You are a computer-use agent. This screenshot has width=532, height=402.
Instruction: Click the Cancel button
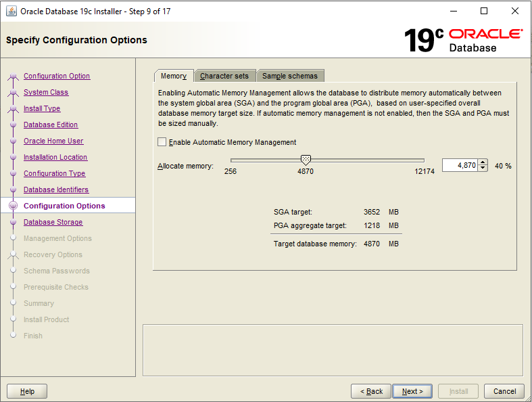(504, 391)
